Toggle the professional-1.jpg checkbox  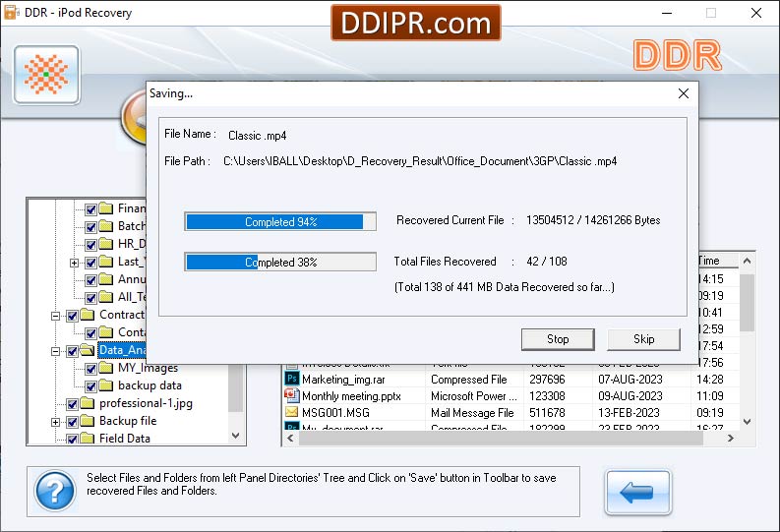(72, 404)
